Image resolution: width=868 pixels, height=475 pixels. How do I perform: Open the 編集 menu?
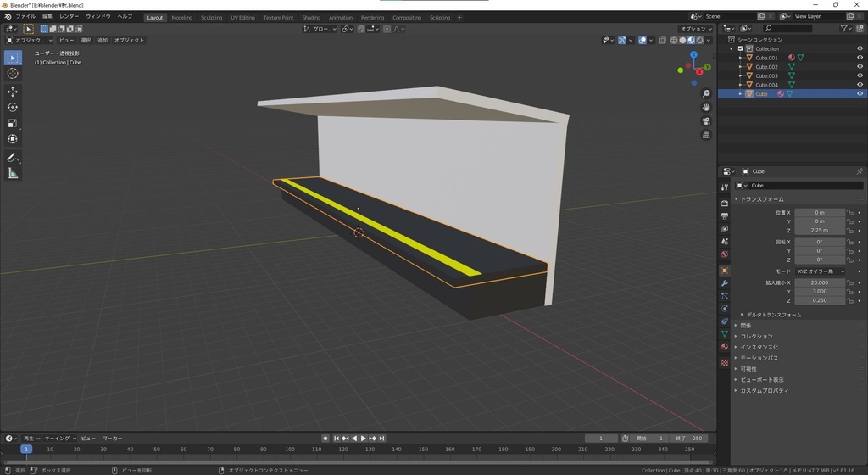pyautogui.click(x=47, y=17)
